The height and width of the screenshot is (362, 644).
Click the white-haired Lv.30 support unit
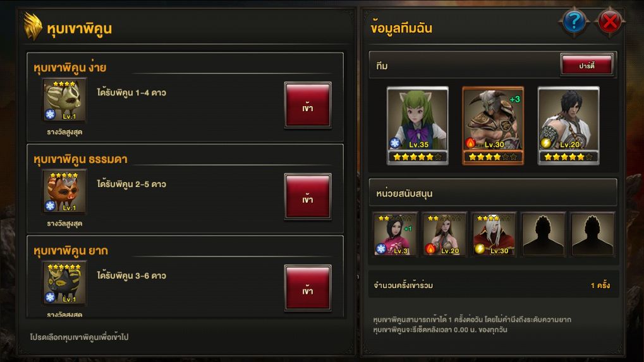[494, 234]
